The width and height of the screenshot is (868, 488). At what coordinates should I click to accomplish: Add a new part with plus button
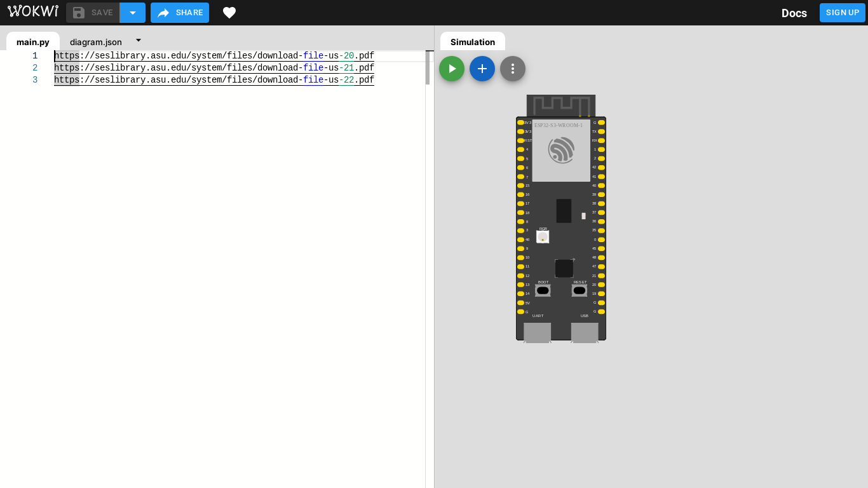click(x=482, y=69)
